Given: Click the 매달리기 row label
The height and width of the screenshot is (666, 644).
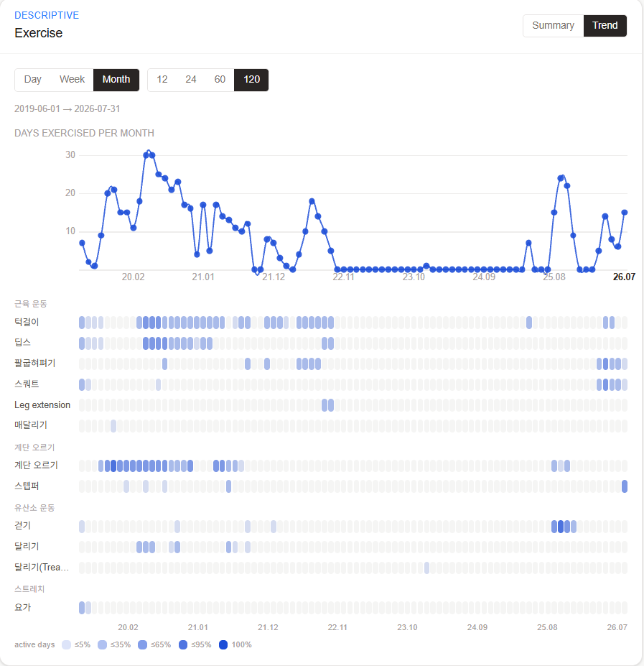Looking at the screenshot, I should (31, 425).
